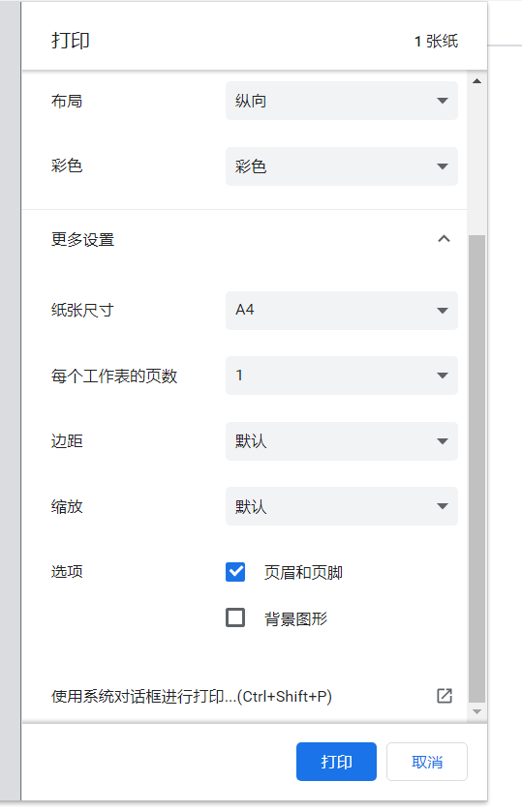Open the 布局 dropdown showing 纵向

pyautogui.click(x=342, y=101)
